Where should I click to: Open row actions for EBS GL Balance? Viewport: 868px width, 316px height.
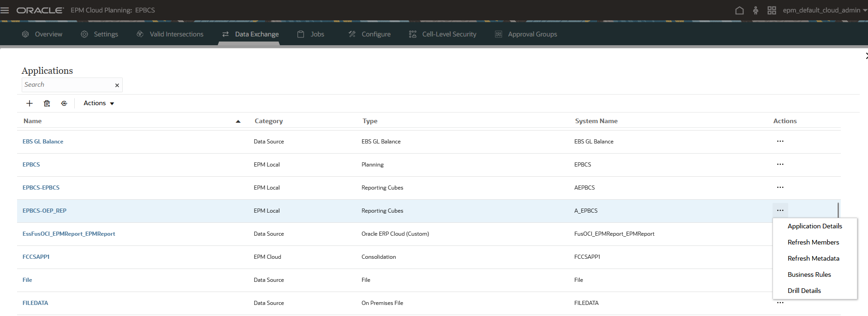coord(780,141)
